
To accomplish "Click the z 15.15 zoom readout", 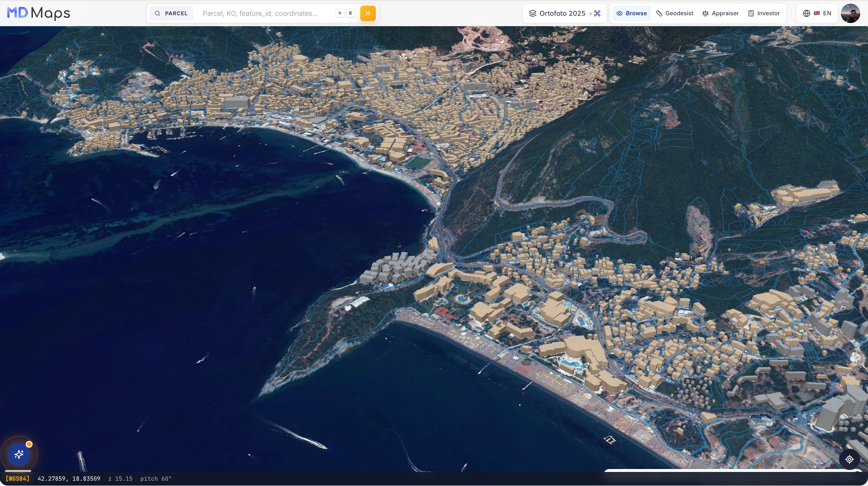I will point(120,478).
